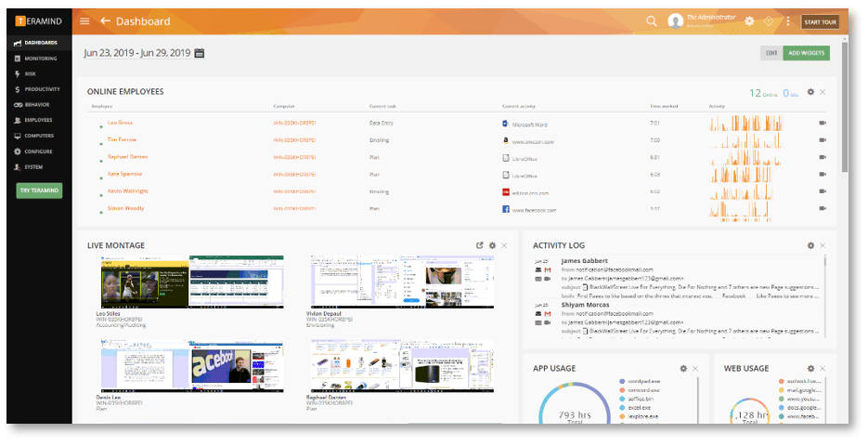Open Activity Log widget settings gear

810,245
